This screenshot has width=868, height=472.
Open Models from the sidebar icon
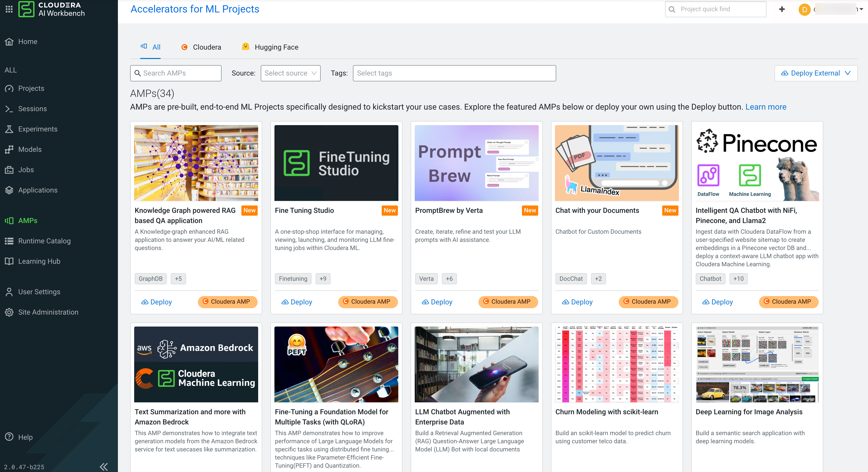coord(9,149)
